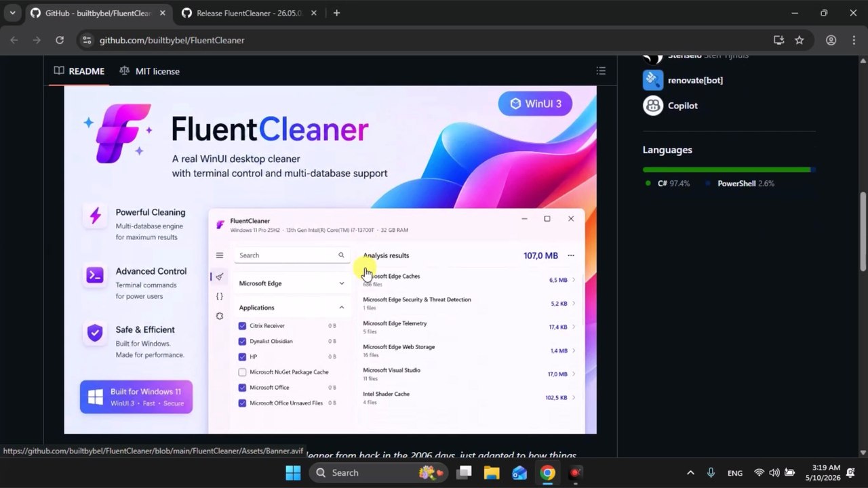Viewport: 868px width, 488px height.
Task: Go back to the previous page
Action: point(14,40)
